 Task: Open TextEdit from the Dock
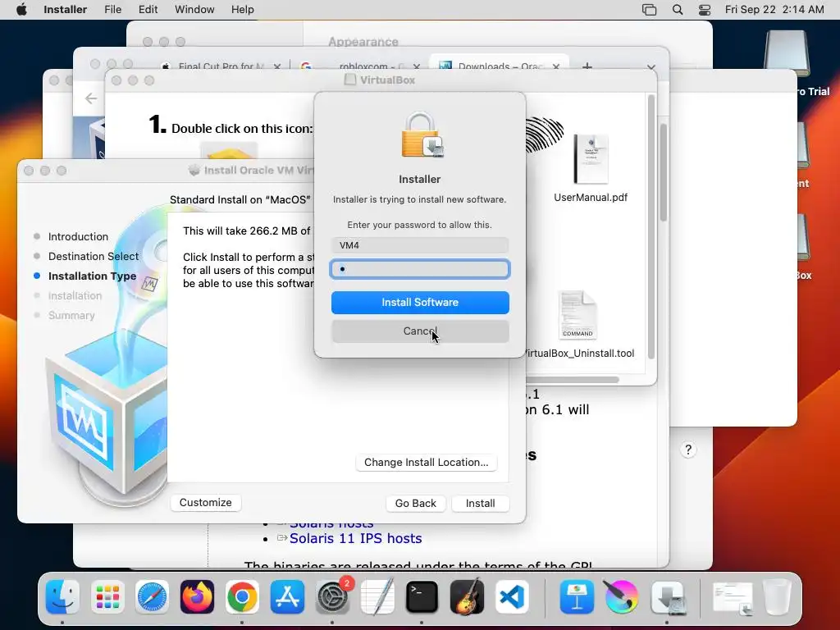377,597
